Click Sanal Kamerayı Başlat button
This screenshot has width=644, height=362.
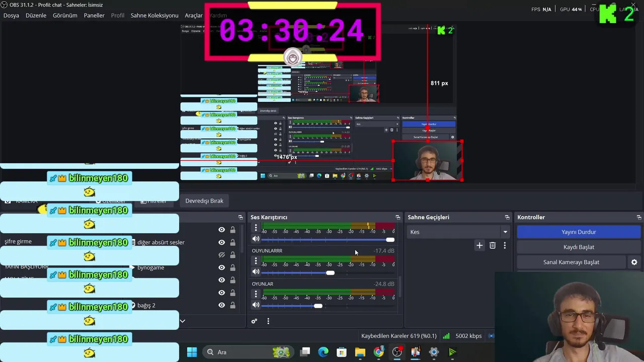(571, 262)
